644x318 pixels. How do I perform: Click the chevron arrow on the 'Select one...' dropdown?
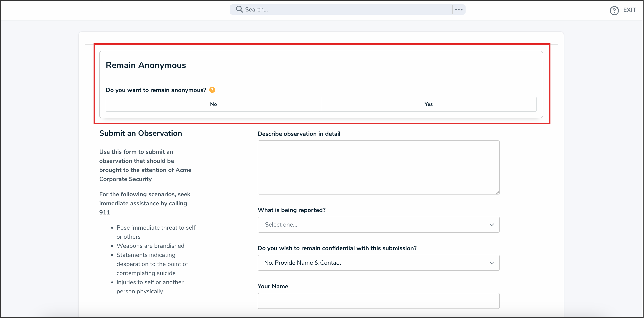point(492,224)
